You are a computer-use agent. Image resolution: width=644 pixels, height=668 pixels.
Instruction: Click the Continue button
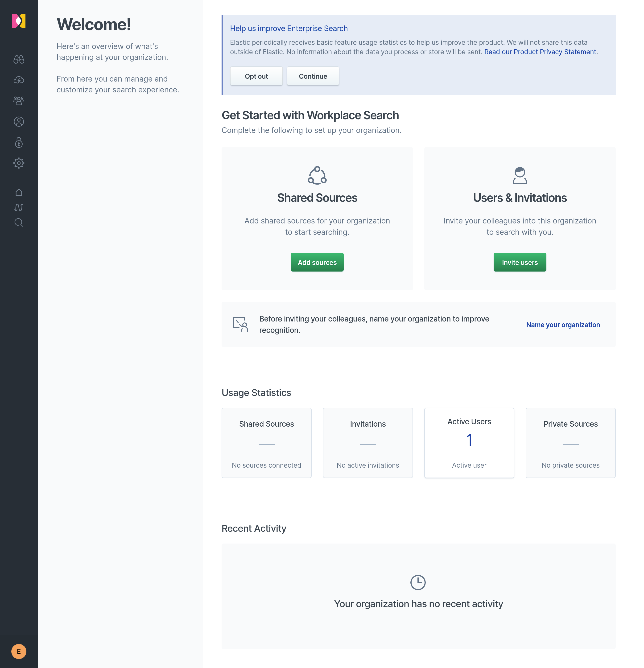[x=313, y=76]
